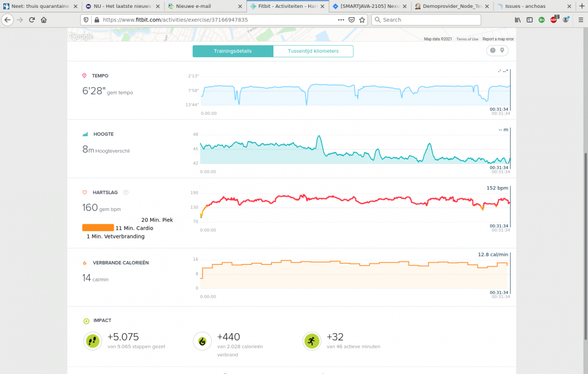Click the browser reload button
The width and height of the screenshot is (588, 374).
(x=32, y=20)
